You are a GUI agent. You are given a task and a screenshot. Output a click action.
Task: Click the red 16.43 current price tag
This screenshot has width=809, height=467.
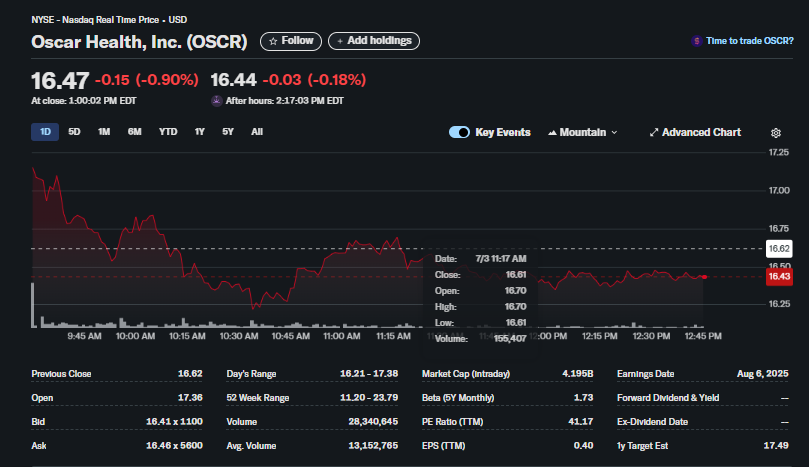point(779,277)
